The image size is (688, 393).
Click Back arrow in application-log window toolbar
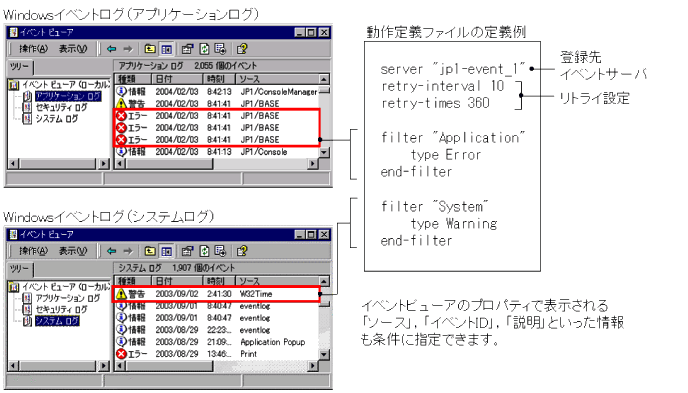coord(111,49)
